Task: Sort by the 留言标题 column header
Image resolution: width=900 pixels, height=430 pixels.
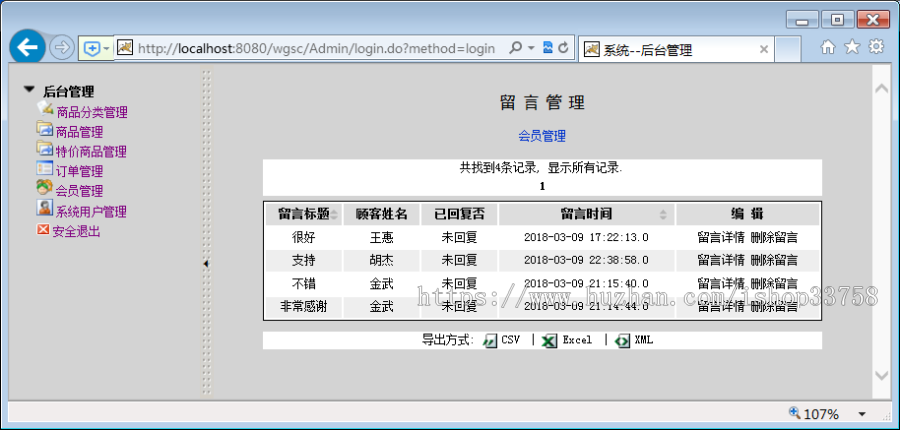Action: point(304,214)
